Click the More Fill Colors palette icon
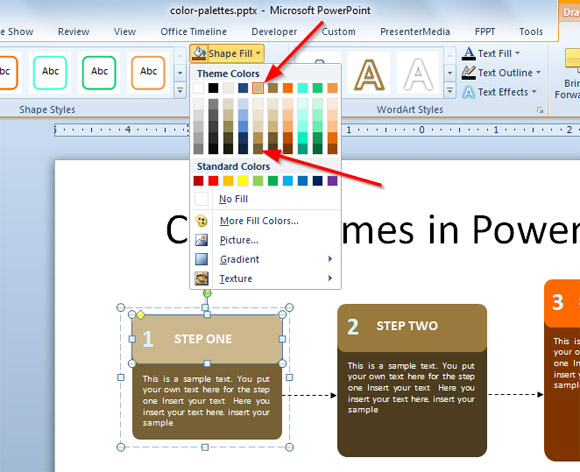 201,221
